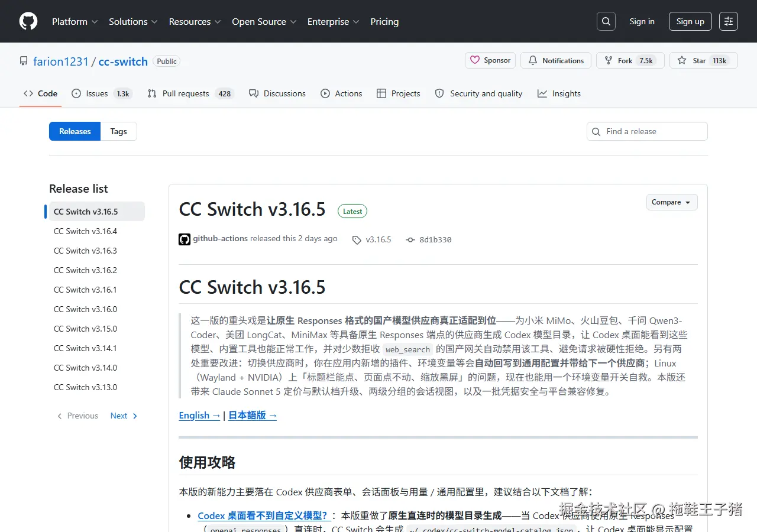Click the Find a release search field
The width and height of the screenshot is (757, 532).
[647, 131]
